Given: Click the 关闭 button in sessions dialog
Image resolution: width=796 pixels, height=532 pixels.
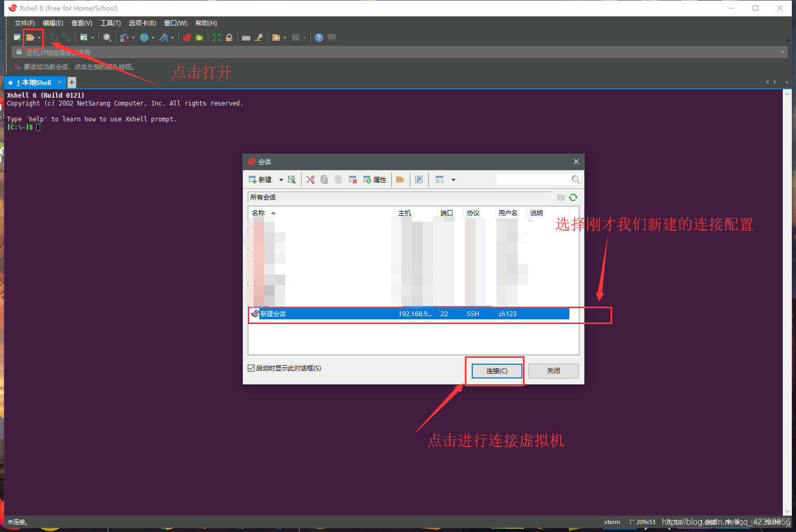Looking at the screenshot, I should 554,371.
